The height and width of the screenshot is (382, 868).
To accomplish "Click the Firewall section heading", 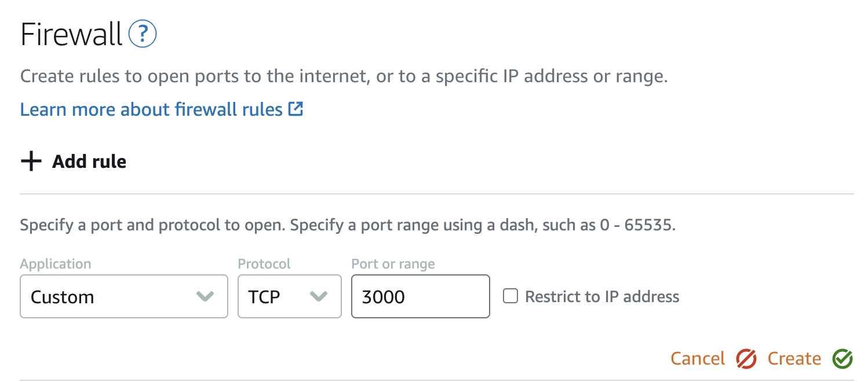I will point(71,35).
